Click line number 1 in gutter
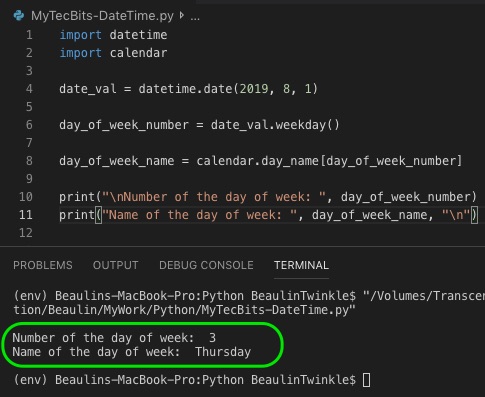 pos(29,35)
